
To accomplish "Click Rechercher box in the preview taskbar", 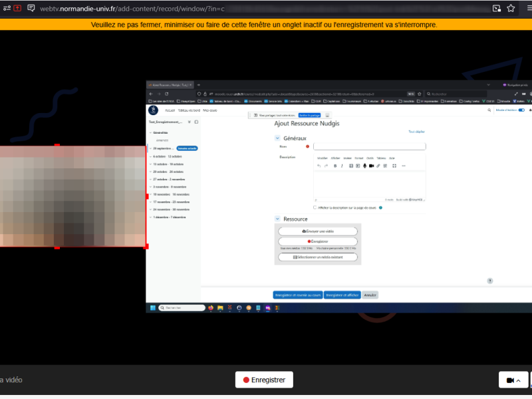I will coord(182,308).
